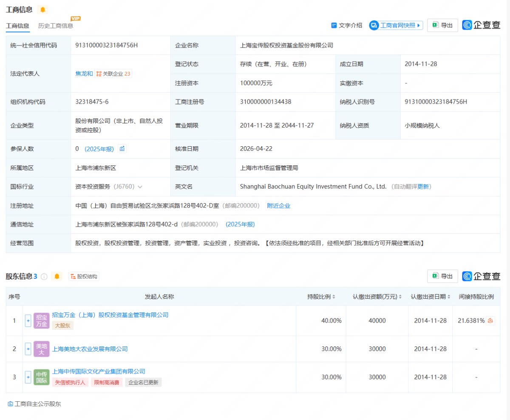The height and width of the screenshot is (420, 510).
Task: Click the info circle icon next to 股东信息 3
Action: 44,276
